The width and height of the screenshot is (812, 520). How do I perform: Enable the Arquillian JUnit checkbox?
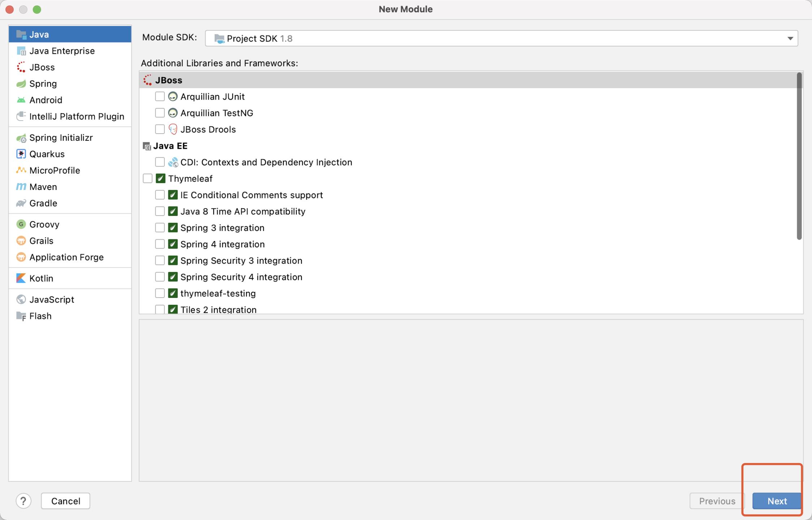coord(160,96)
